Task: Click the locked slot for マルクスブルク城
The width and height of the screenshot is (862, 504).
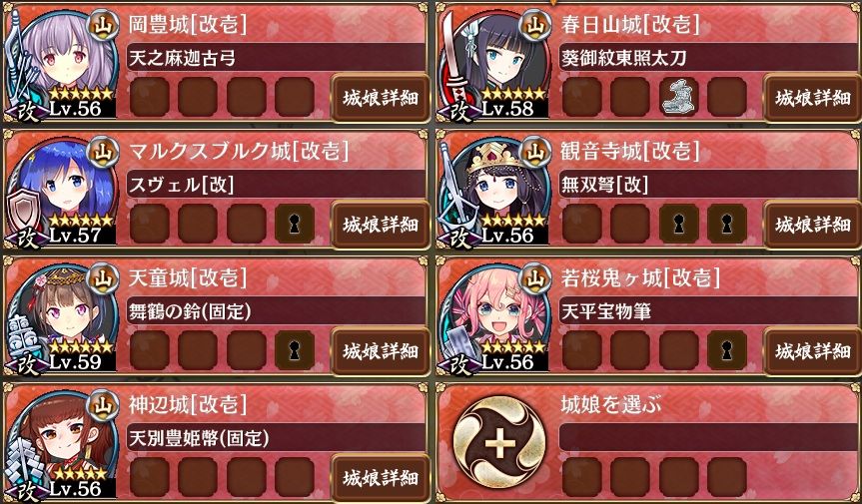Action: tap(295, 224)
